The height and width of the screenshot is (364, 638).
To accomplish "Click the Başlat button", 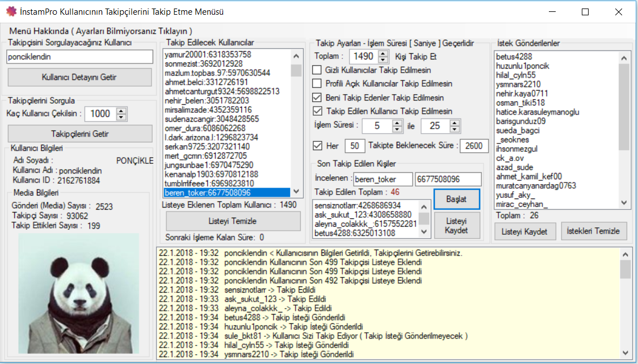I will (456, 199).
